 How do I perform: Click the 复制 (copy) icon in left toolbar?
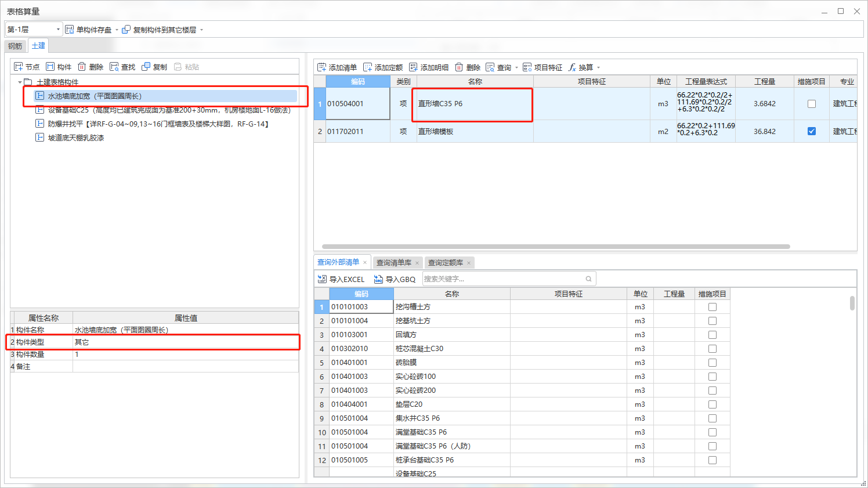pos(146,67)
